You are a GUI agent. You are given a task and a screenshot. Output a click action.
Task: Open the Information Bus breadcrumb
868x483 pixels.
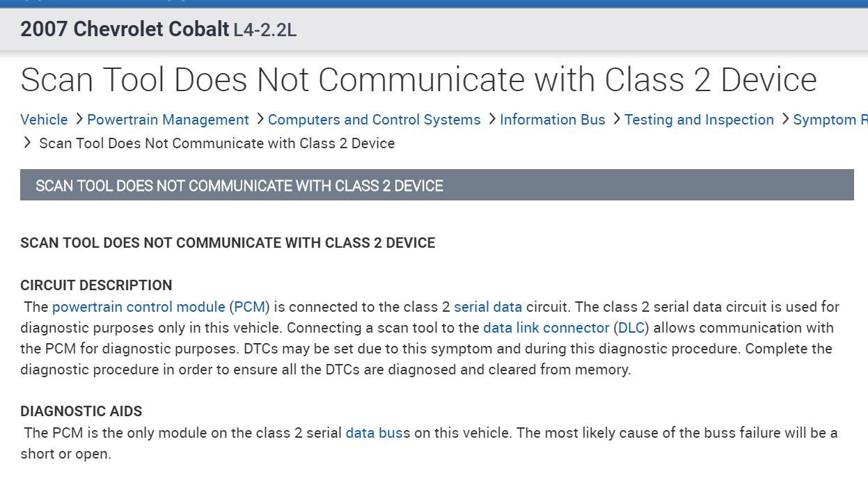coord(553,120)
